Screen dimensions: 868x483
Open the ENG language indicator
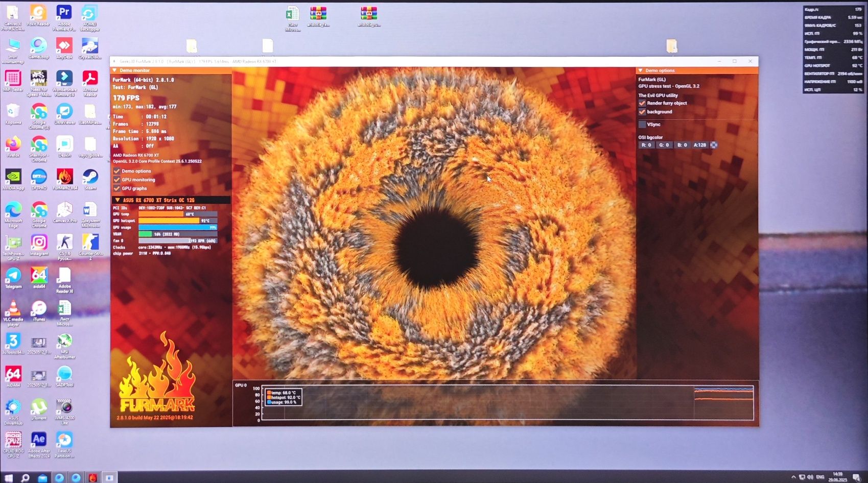click(x=820, y=477)
